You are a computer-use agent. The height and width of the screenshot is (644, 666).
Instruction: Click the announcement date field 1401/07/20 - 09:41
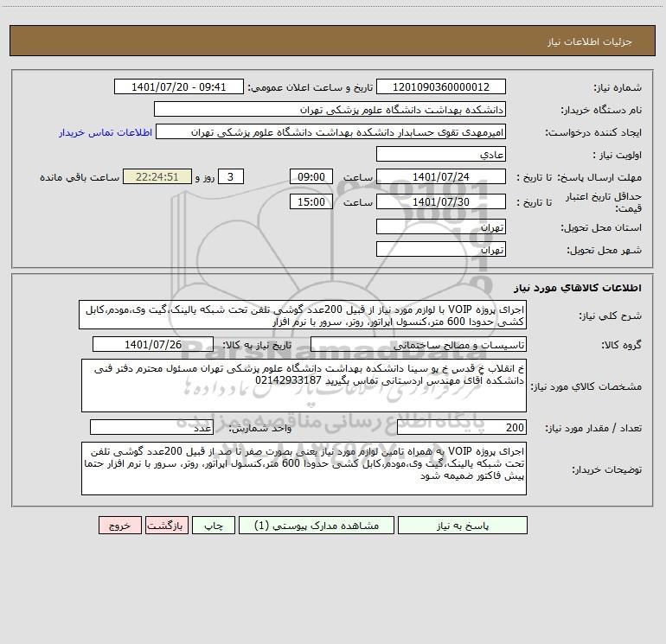click(x=179, y=86)
